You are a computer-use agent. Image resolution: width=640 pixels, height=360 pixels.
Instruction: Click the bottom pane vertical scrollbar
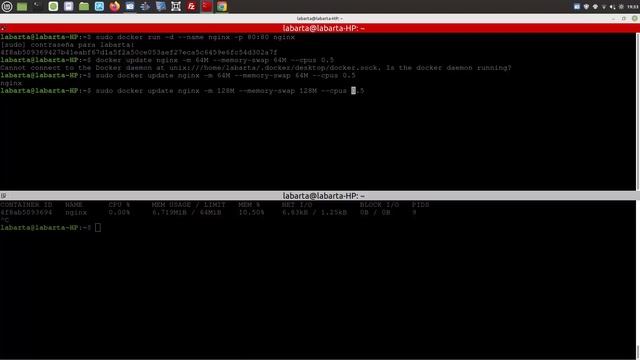tap(638, 280)
